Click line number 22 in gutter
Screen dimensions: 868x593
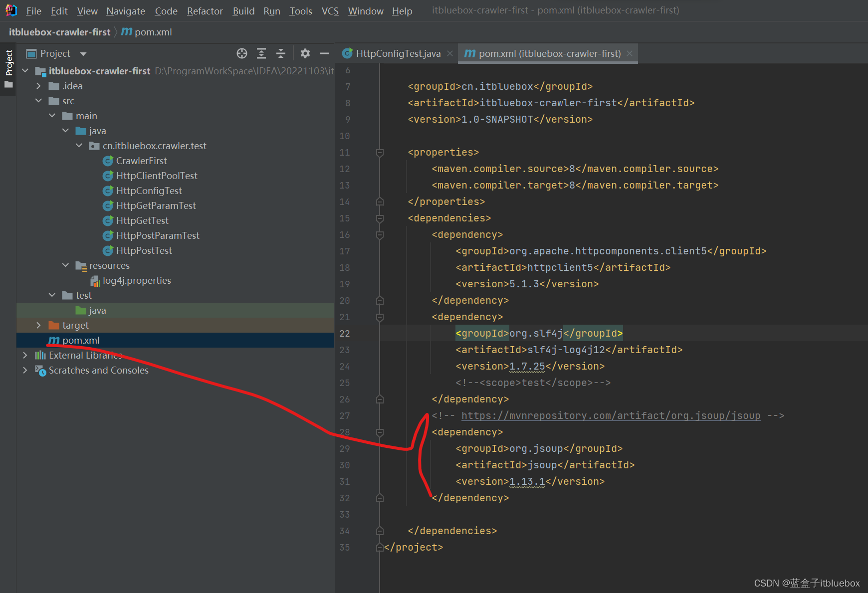[345, 333]
